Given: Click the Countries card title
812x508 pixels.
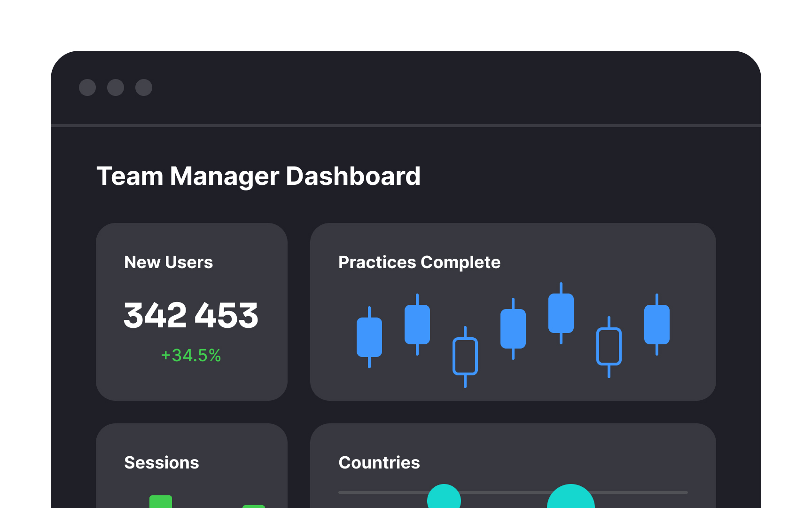Looking at the screenshot, I should [x=379, y=462].
